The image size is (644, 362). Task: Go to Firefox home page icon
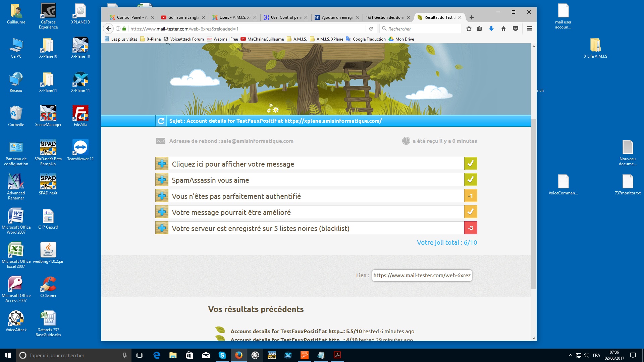click(503, 29)
